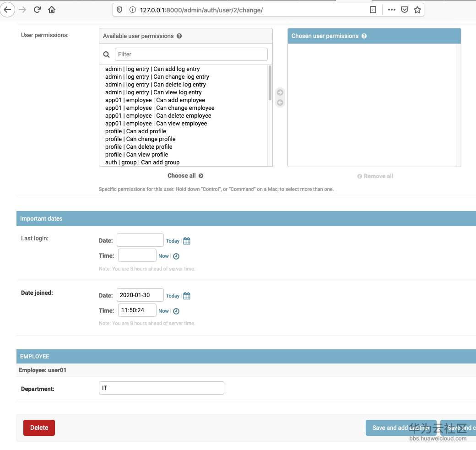Image resolution: width=476 pixels, height=450 pixels.
Task: Toggle reader view icon
Action: pos(373,10)
